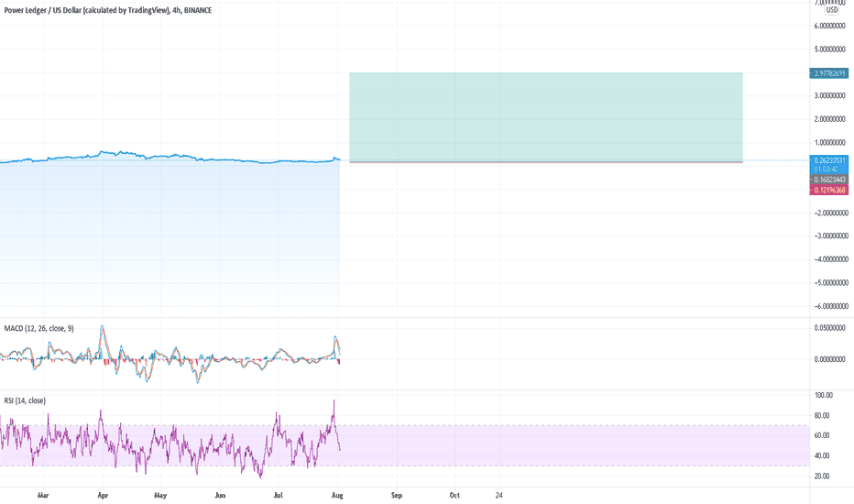This screenshot has height=504, width=854.
Task: Click the -4.00000000 price axis label
Action: click(830, 259)
